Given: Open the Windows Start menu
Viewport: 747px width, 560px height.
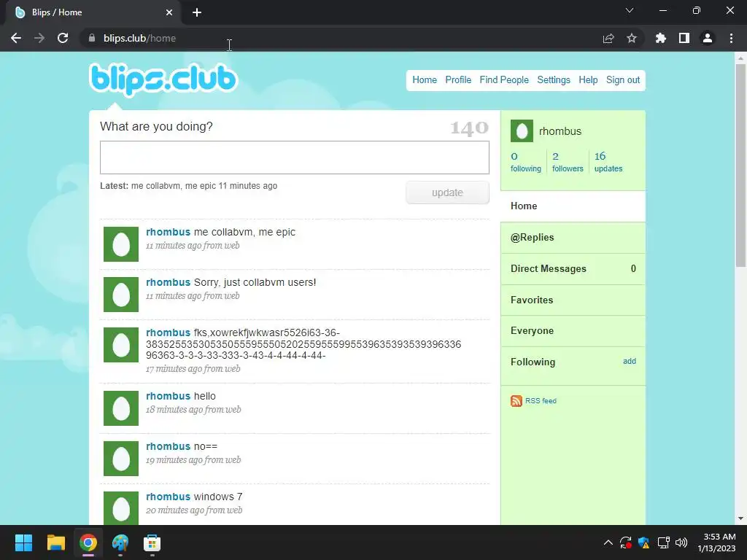Looking at the screenshot, I should coord(23,542).
